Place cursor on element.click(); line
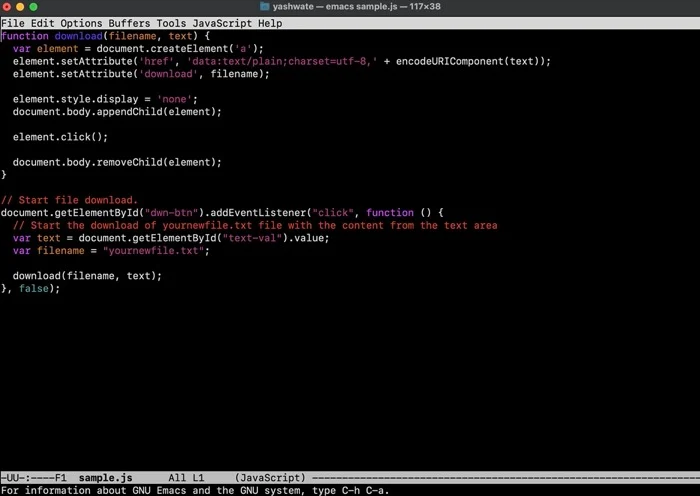The width and height of the screenshot is (700, 496). coord(60,137)
